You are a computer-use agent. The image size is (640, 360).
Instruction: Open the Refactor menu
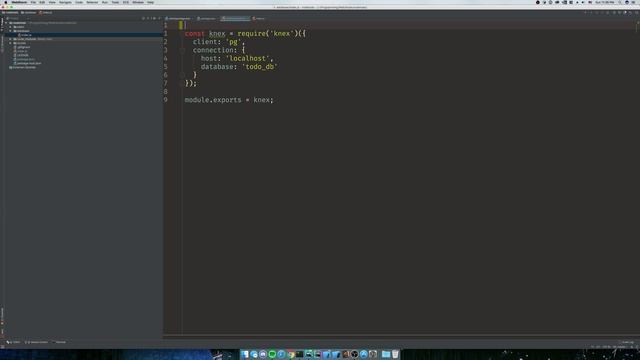[x=92, y=2]
